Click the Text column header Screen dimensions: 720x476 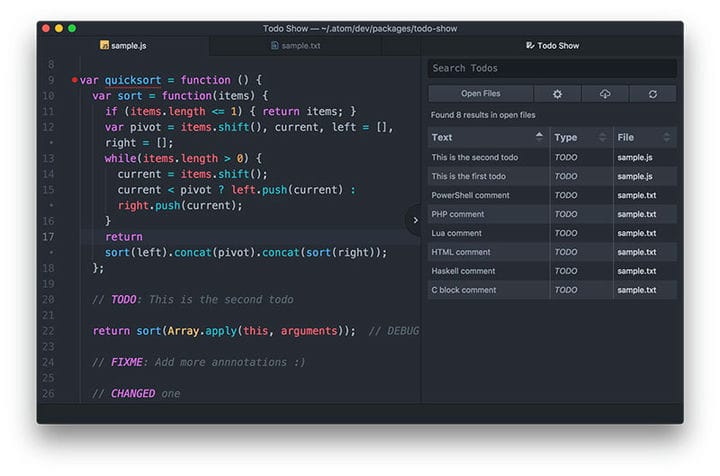pos(489,137)
